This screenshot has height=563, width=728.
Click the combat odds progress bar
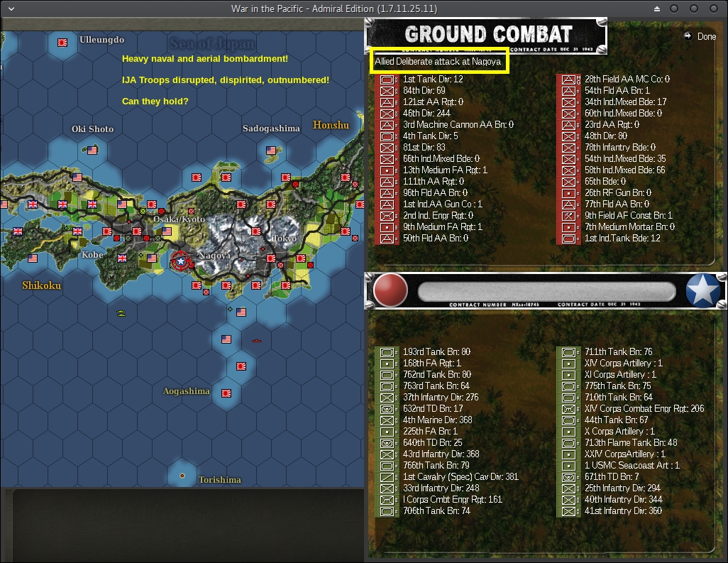(x=546, y=292)
